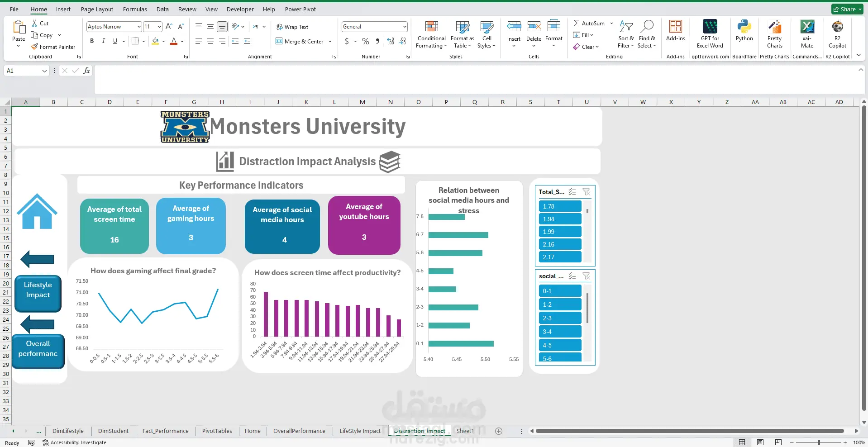This screenshot has width=868, height=447.
Task: Open Format as Table
Action: tap(462, 34)
